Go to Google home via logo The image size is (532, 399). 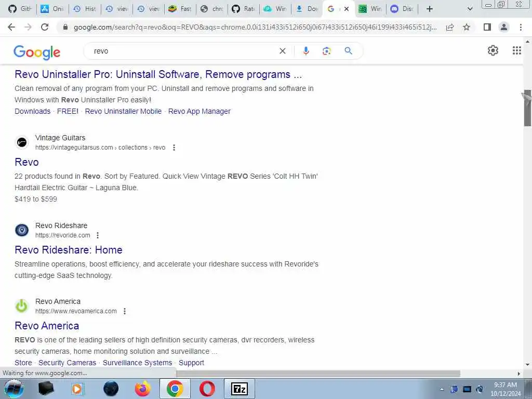[37, 52]
